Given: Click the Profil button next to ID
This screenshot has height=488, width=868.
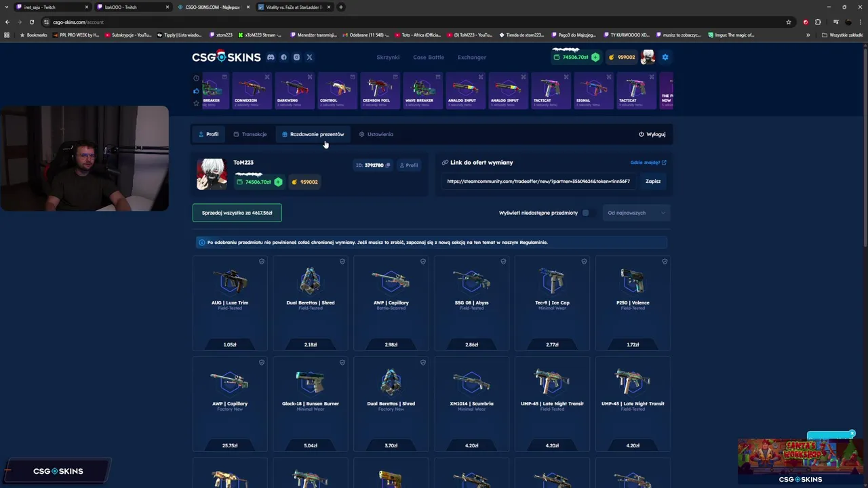Looking at the screenshot, I should (x=409, y=165).
